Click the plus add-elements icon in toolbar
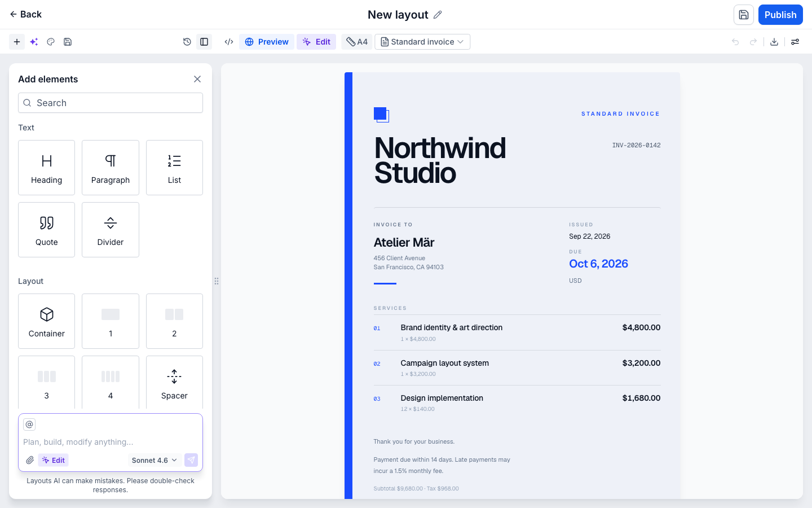The image size is (812, 508). 17,42
